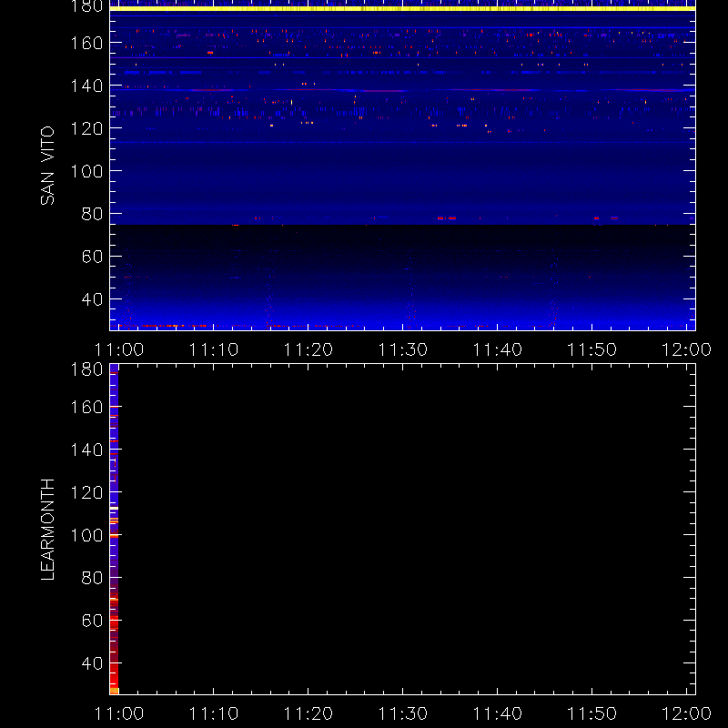Viewport: 728px width, 728px height.
Task: Select 11:50 time label under SAN VITO plot
Action: pos(592,349)
